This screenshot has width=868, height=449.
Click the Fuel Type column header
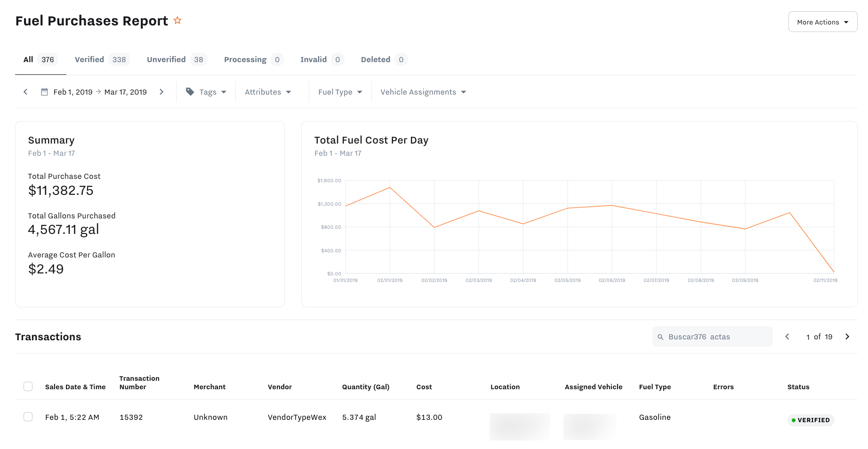point(655,387)
